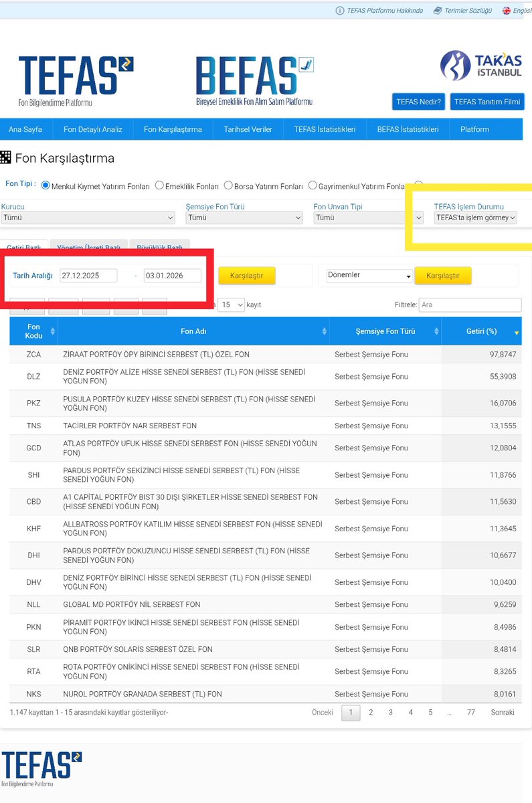Go to the Önceki pagination link
Viewport: 532px width, 803px height.
coord(323,712)
